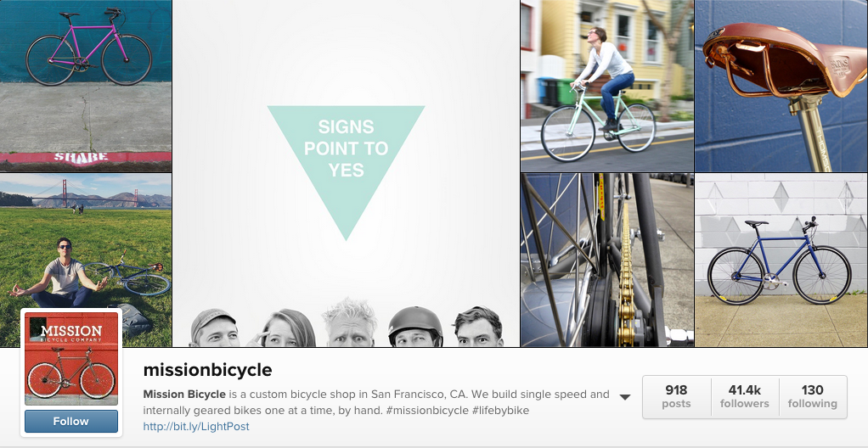Screen dimensions: 868x448
Task: Open the Signs Point To Yes image
Action: [346, 173]
